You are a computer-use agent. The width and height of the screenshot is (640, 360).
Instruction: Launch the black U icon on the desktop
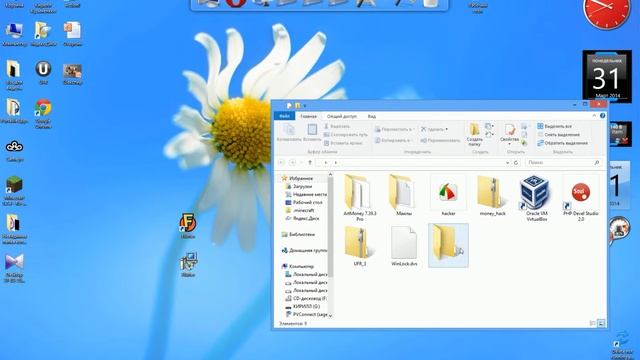tap(43, 72)
